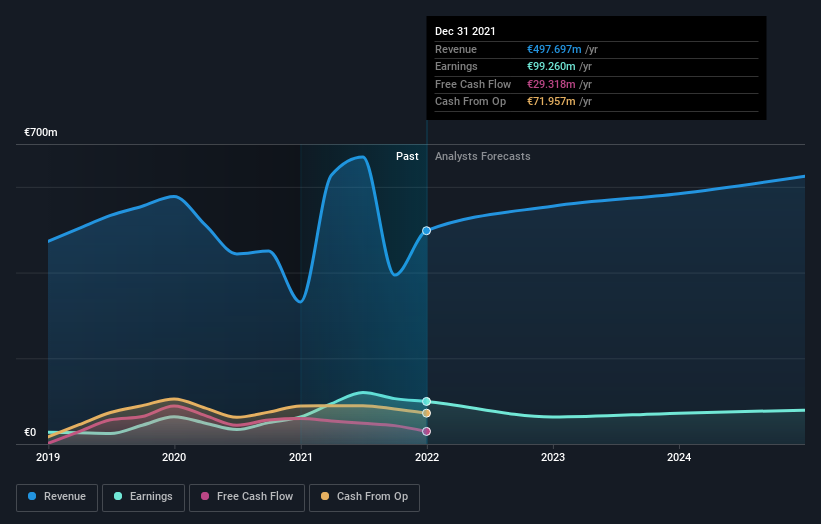
Task: Select the orange Cash From Op data point
Action: pos(427,414)
